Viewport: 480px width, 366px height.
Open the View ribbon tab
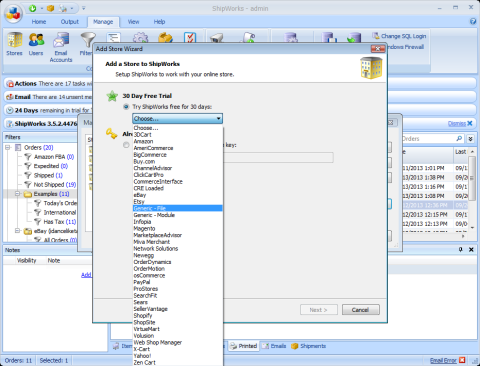pyautogui.click(x=133, y=22)
